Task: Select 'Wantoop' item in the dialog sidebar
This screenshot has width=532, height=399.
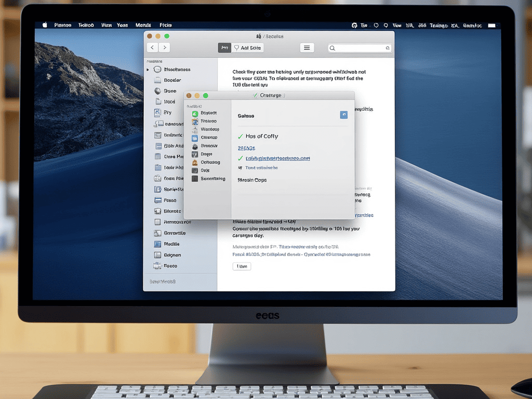Action: click(209, 129)
